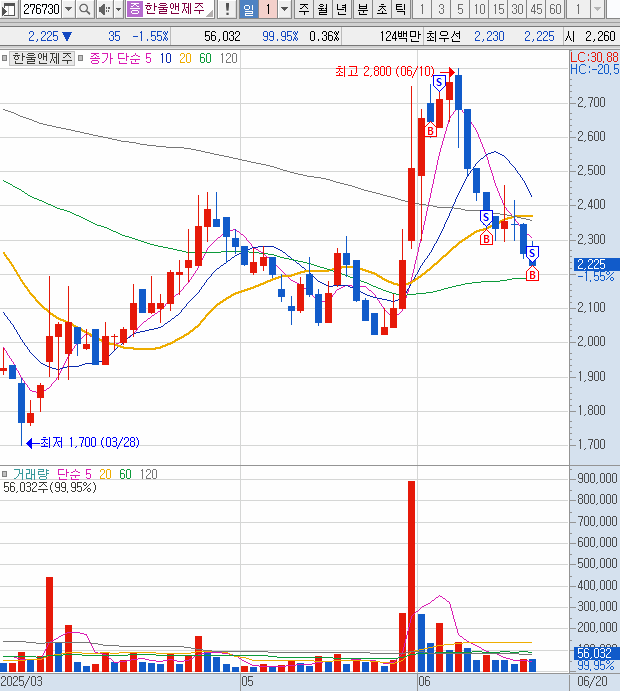Switch chart to 주 weekly period
This screenshot has width=620, height=691.
click(302, 10)
